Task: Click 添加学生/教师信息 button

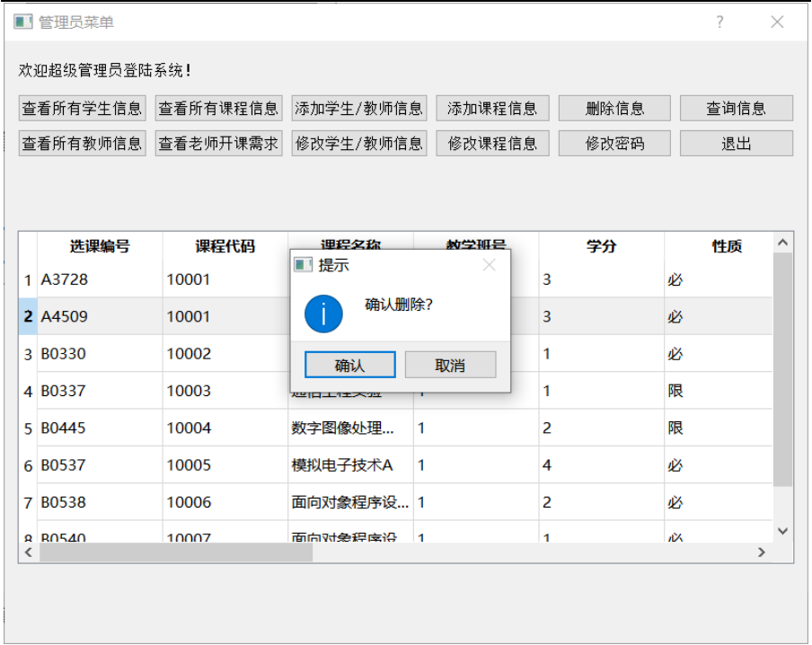Action: pos(359,109)
